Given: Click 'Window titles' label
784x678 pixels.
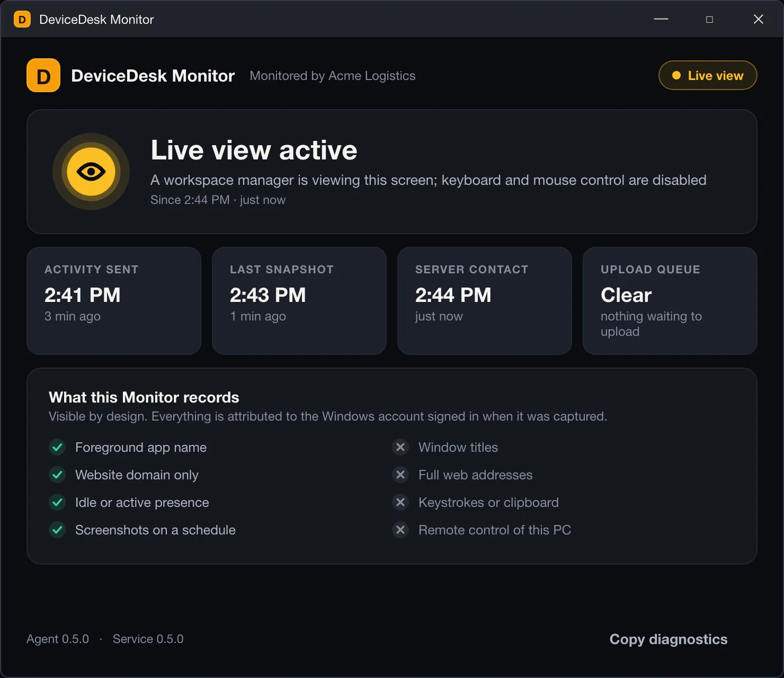Looking at the screenshot, I should (x=458, y=448).
